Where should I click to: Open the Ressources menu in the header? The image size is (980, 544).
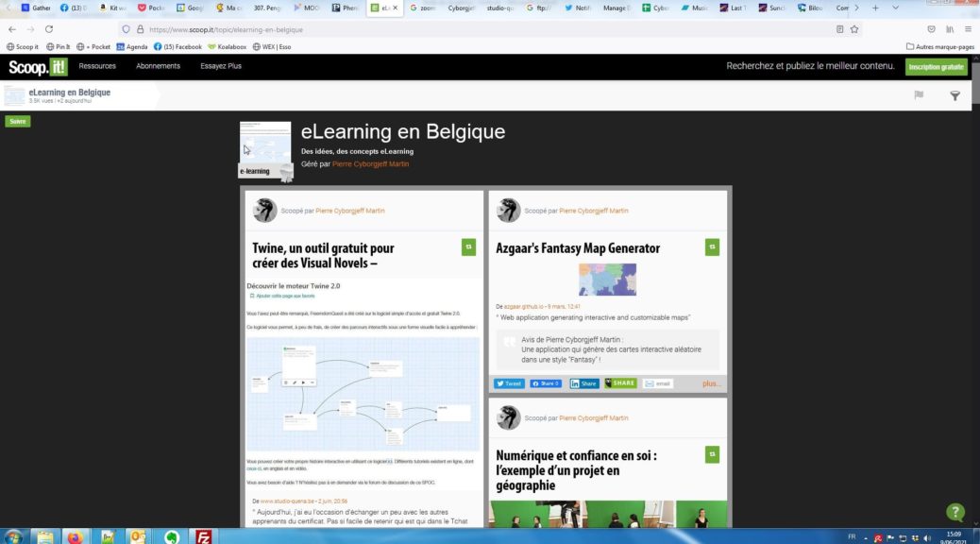coord(97,66)
